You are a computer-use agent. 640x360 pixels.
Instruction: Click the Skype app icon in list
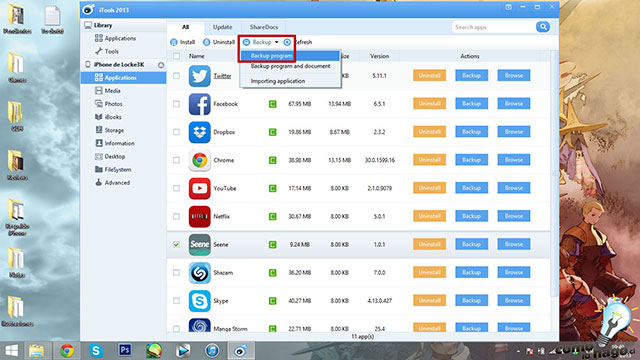[x=199, y=301]
